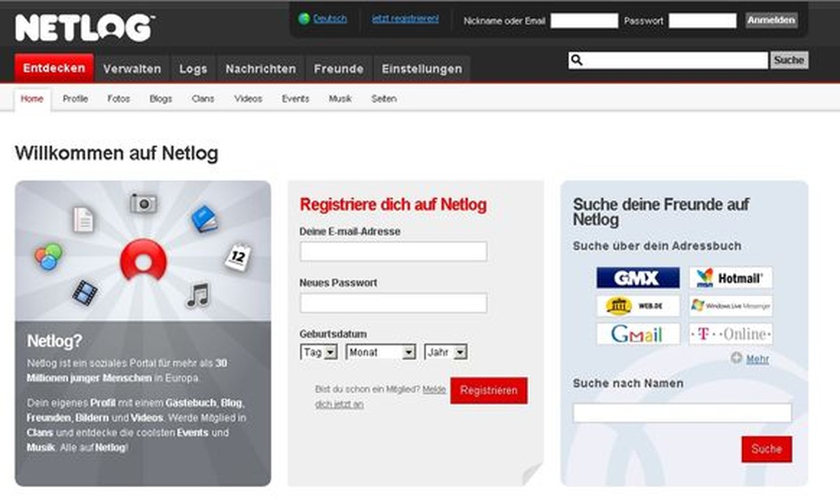Click the jetzt registrieren link
Viewport: 840px width, 504px height.
pos(405,20)
